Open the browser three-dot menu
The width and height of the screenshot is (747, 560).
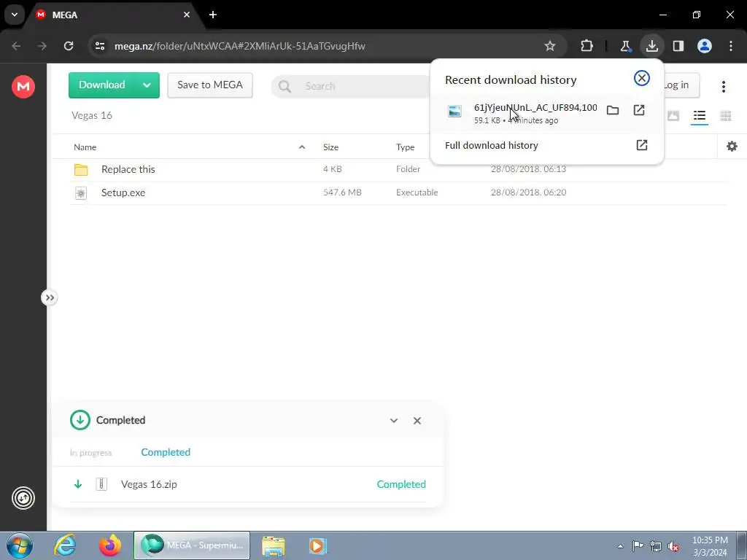(731, 46)
